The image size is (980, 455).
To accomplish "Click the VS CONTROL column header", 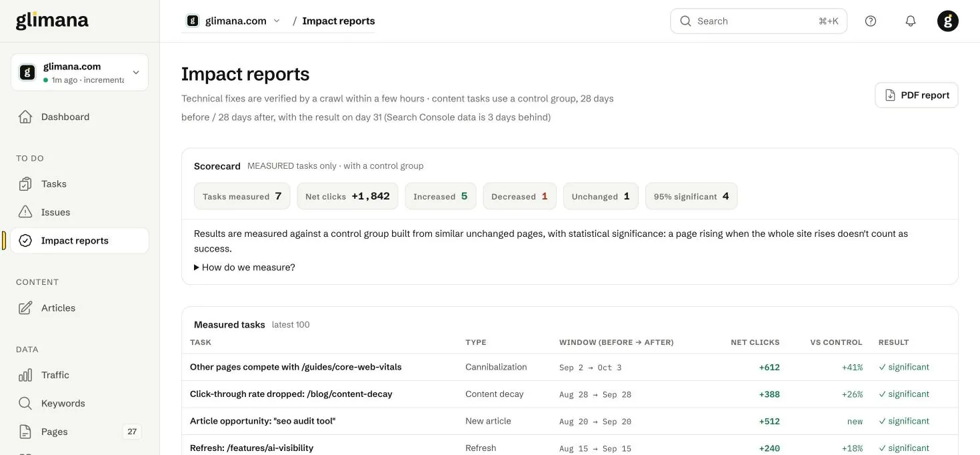I will (836, 342).
